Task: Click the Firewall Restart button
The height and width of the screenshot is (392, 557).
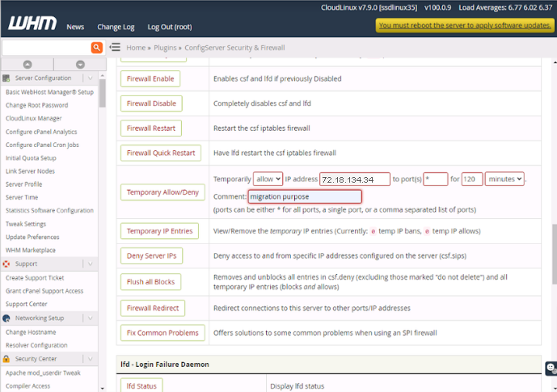Action: tap(151, 129)
